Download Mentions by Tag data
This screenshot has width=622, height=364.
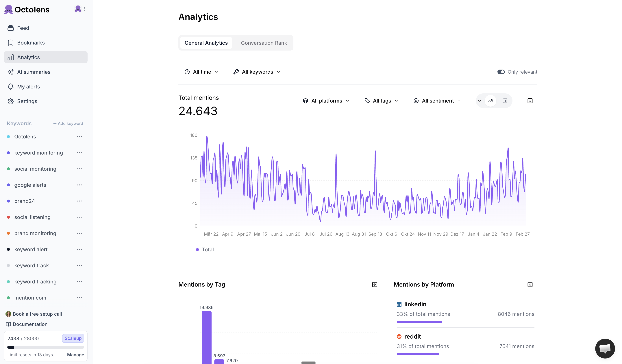(374, 285)
